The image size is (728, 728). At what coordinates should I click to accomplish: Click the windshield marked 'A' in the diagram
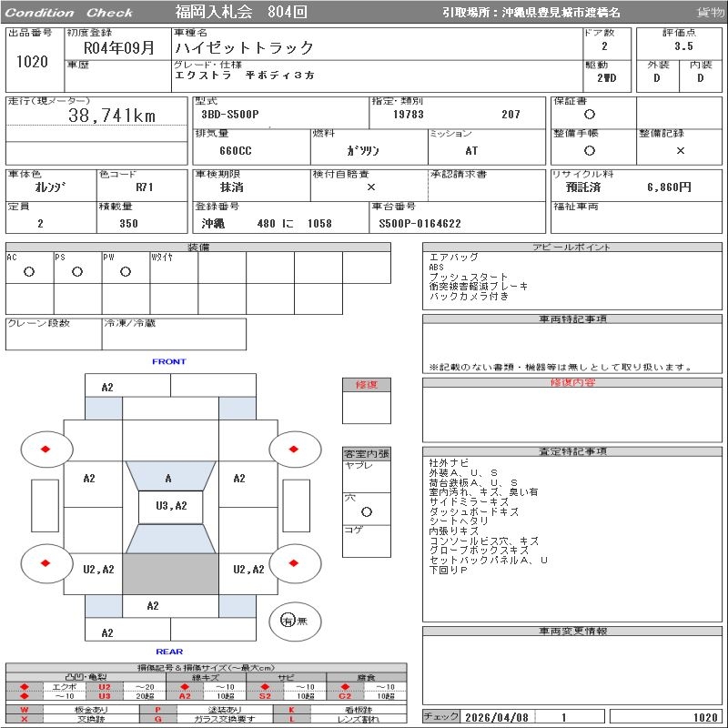(x=170, y=475)
